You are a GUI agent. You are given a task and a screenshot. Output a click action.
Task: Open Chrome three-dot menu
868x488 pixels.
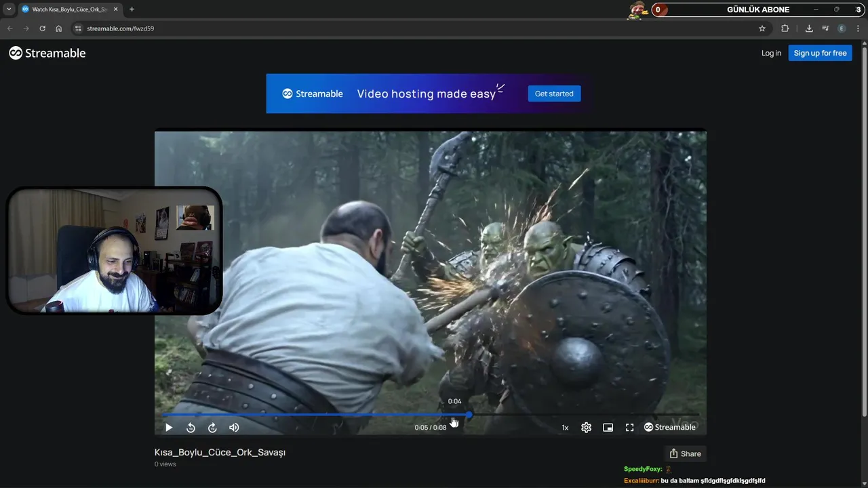[x=859, y=28]
